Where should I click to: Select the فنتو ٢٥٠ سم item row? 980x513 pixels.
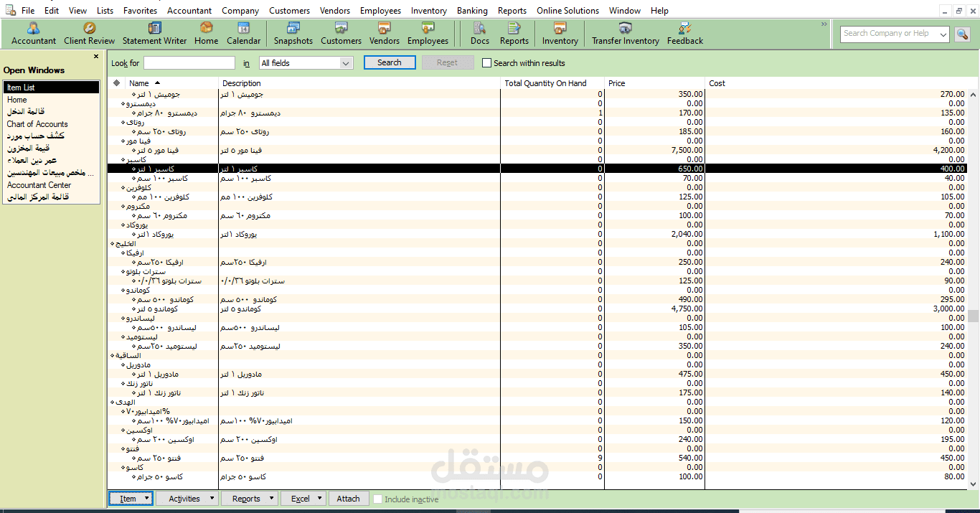click(537, 458)
